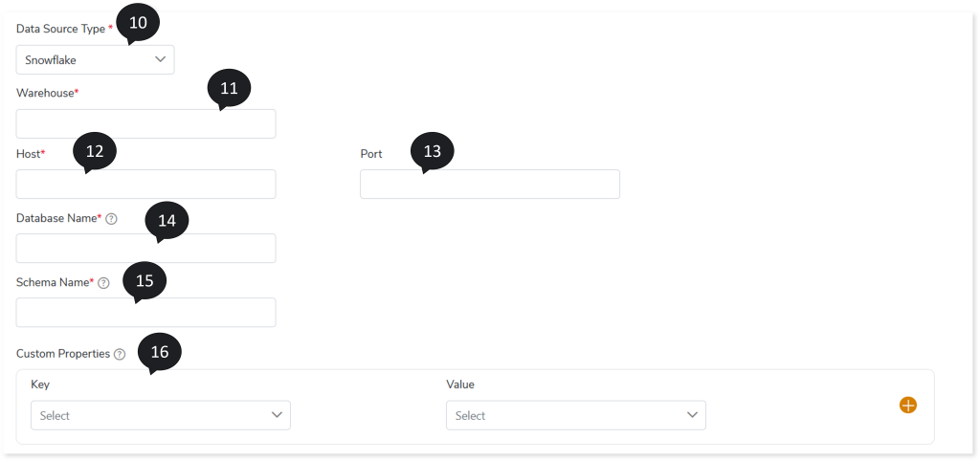Expand the Key select dropdown
Screen dimensions: 980x461
[160, 415]
